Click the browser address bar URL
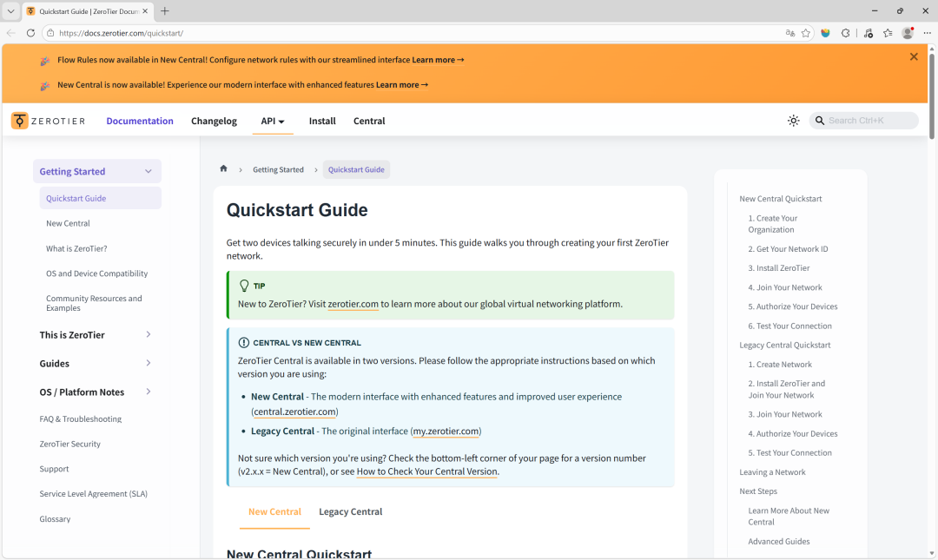The height and width of the screenshot is (560, 938). [x=122, y=33]
